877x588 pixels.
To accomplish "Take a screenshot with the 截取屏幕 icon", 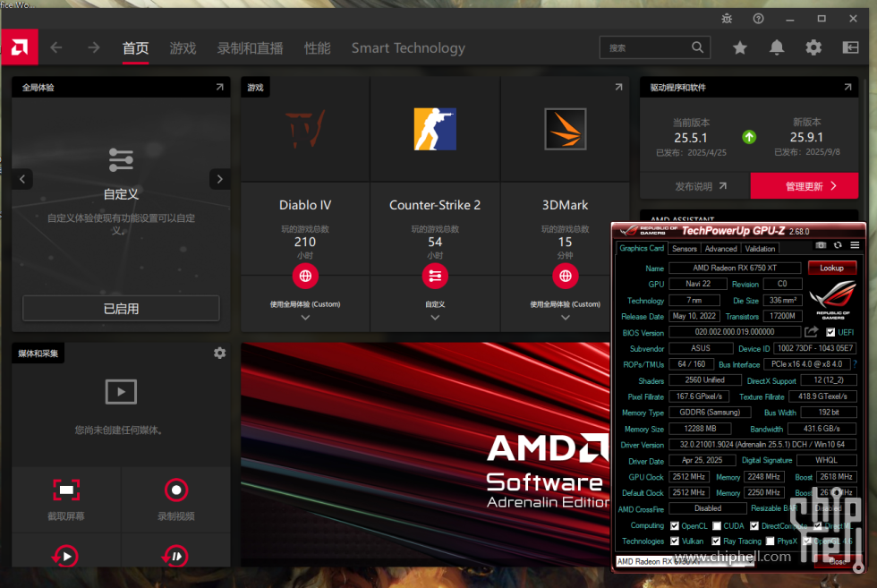I will tap(66, 490).
